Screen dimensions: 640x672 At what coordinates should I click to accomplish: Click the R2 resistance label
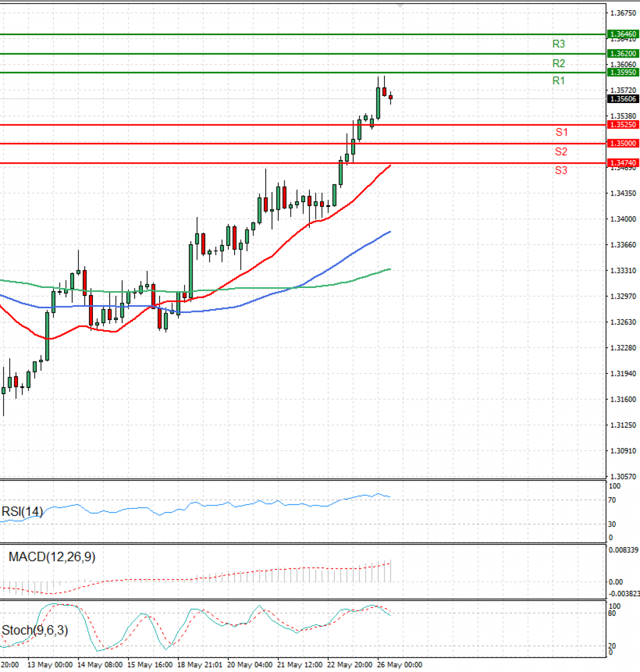[x=558, y=64]
